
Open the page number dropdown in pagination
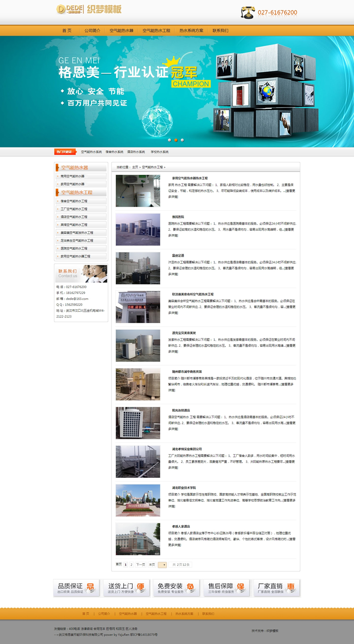pos(162,565)
